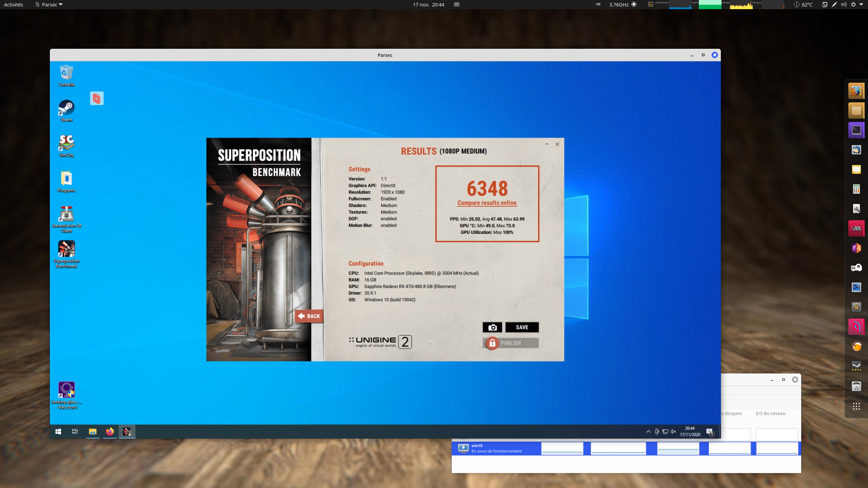Click the Windows Start button
Viewport: 868px width, 488px height.
tap(58, 431)
